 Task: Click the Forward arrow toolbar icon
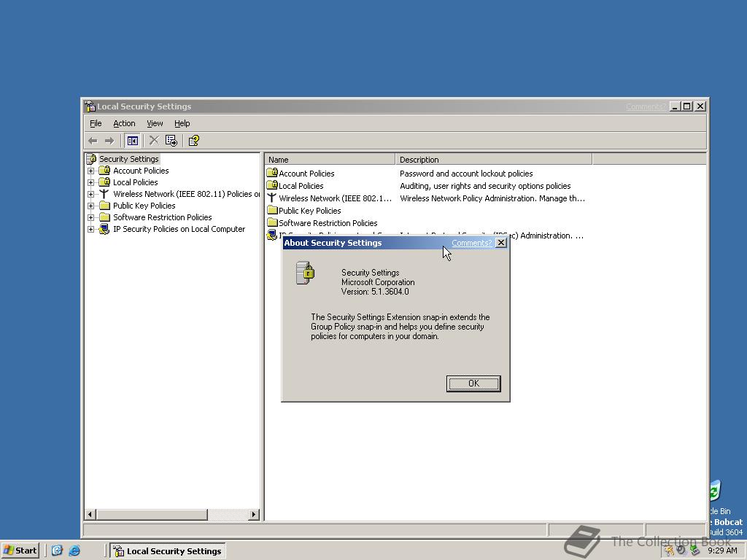(109, 141)
